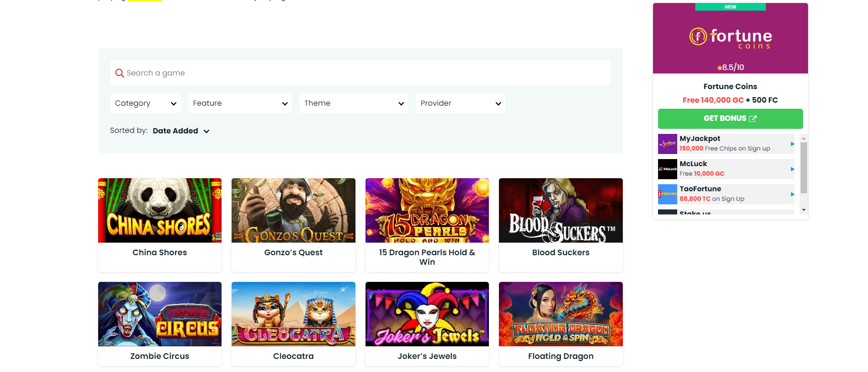Open the Theme dropdown filter
Image resolution: width=868 pixels, height=372 pixels.
click(353, 103)
